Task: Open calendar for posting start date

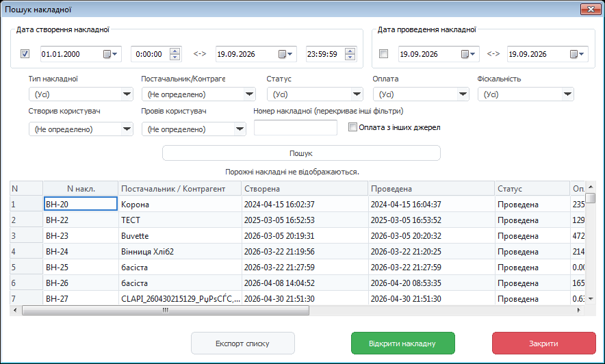Action: [x=468, y=54]
